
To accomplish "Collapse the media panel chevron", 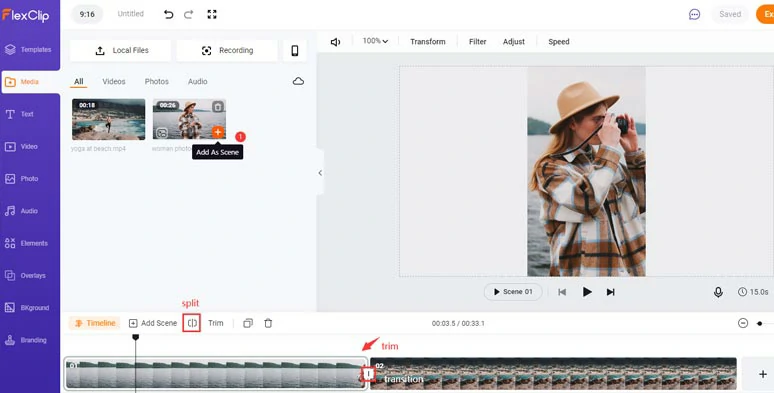I will pos(320,173).
